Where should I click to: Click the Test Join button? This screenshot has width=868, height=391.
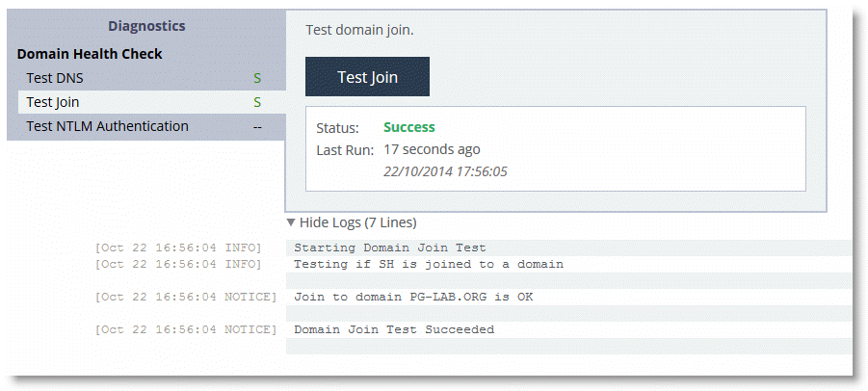(367, 76)
